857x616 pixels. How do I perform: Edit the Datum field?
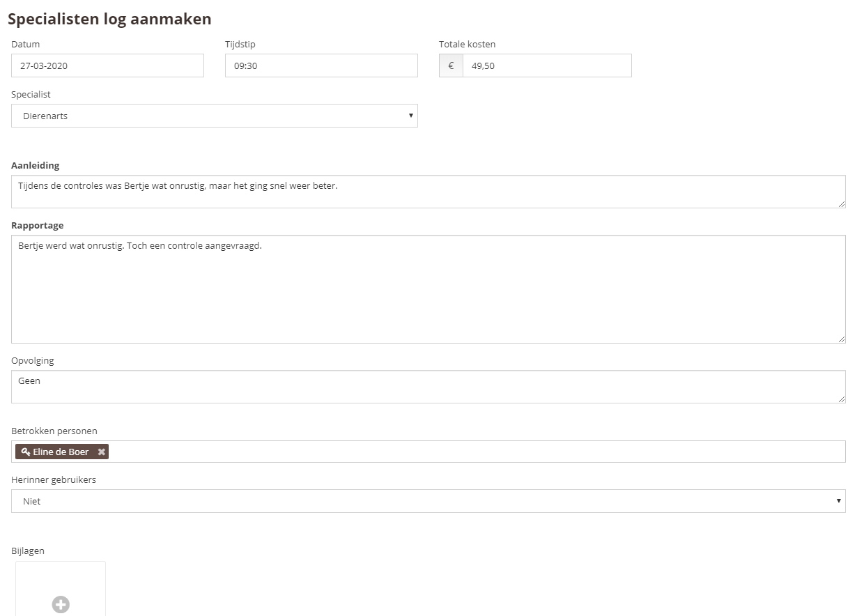[x=108, y=66]
